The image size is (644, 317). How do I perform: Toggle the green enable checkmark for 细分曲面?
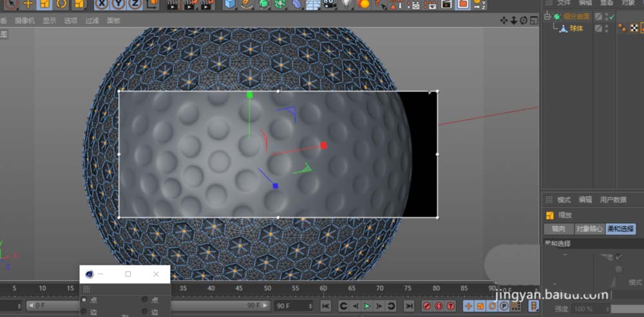(611, 17)
